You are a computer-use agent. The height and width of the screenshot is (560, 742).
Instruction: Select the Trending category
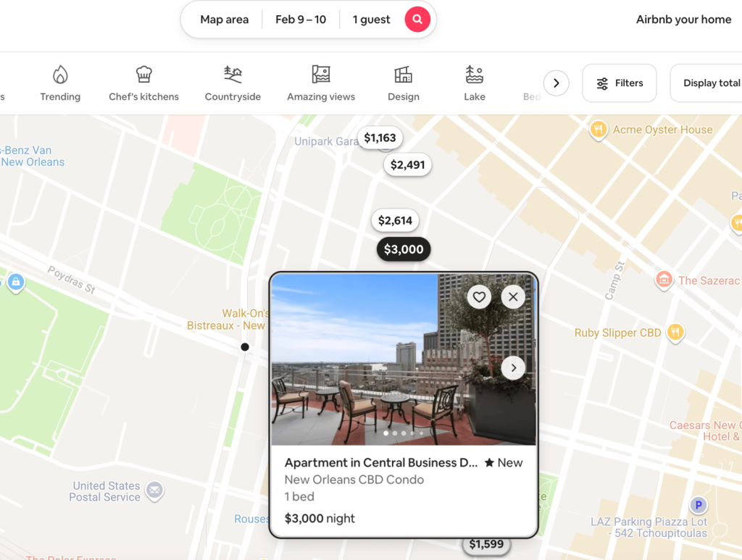(x=60, y=83)
